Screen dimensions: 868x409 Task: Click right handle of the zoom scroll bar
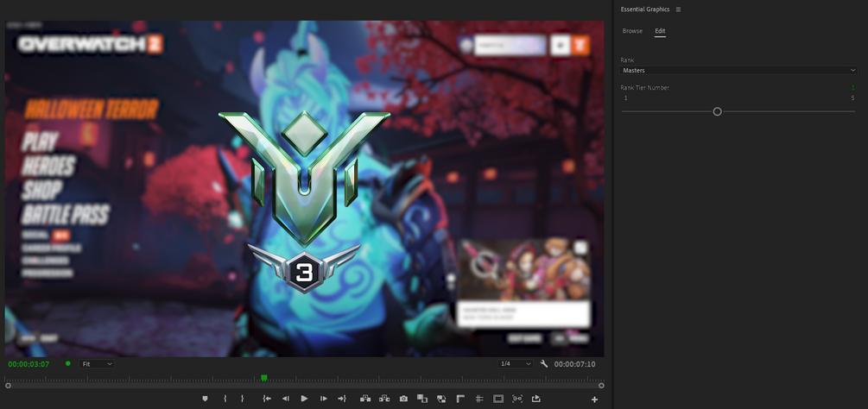coord(601,386)
